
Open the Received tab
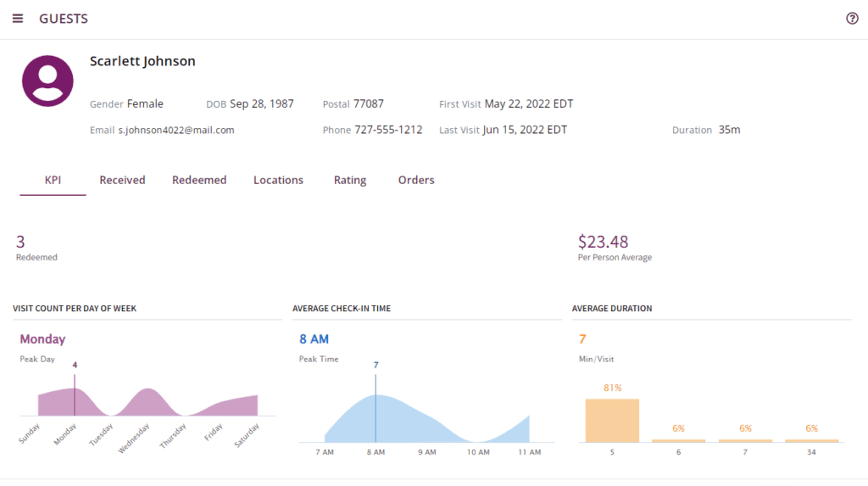click(122, 180)
